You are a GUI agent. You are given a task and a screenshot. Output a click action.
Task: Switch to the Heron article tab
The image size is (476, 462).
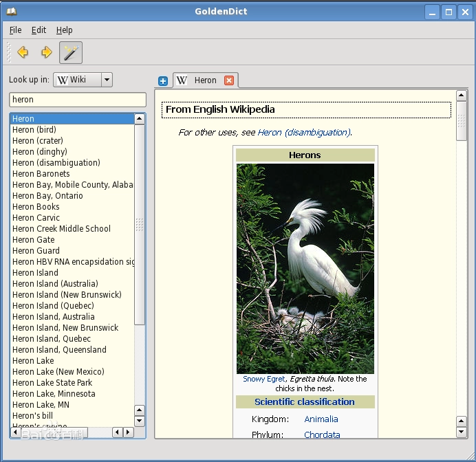[205, 80]
